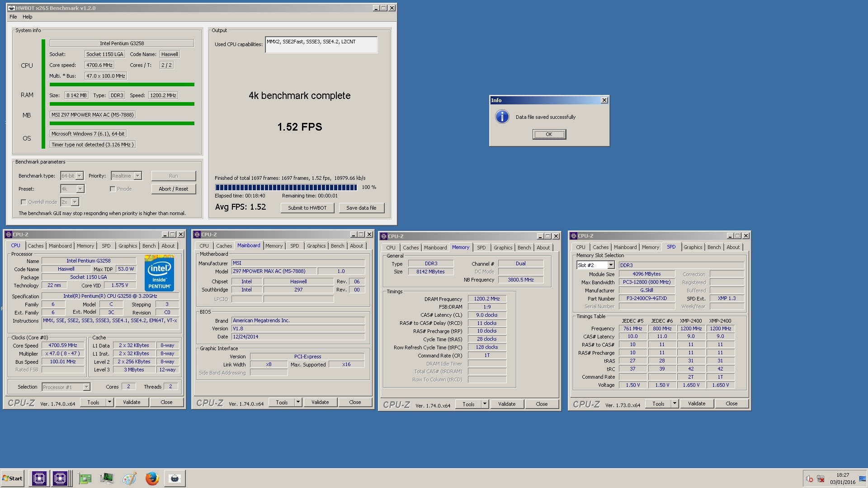Click Validate in CPU-Z Mainboard window
The width and height of the screenshot is (868, 488).
click(x=320, y=402)
